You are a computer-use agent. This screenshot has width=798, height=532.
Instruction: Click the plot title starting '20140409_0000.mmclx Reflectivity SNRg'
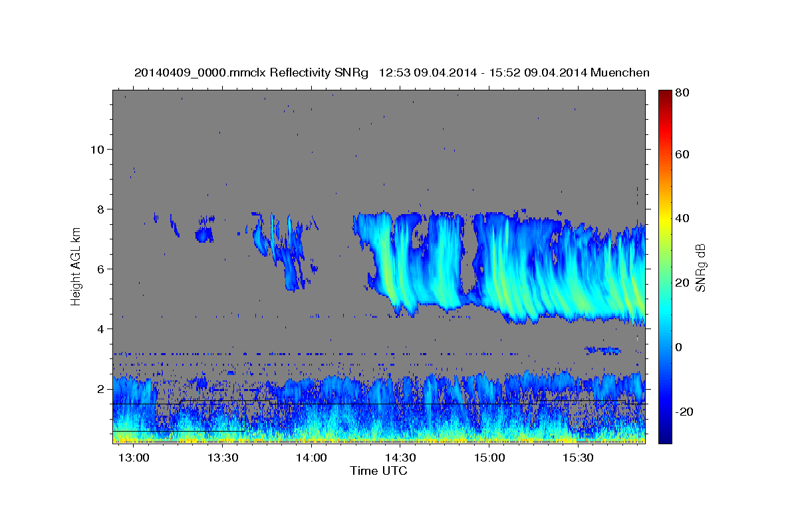[392, 72]
